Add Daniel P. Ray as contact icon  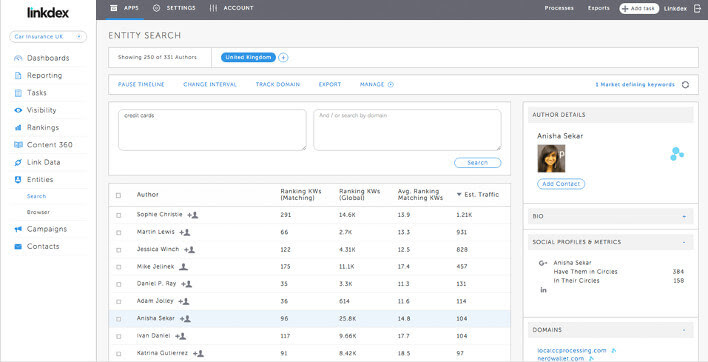186,284
